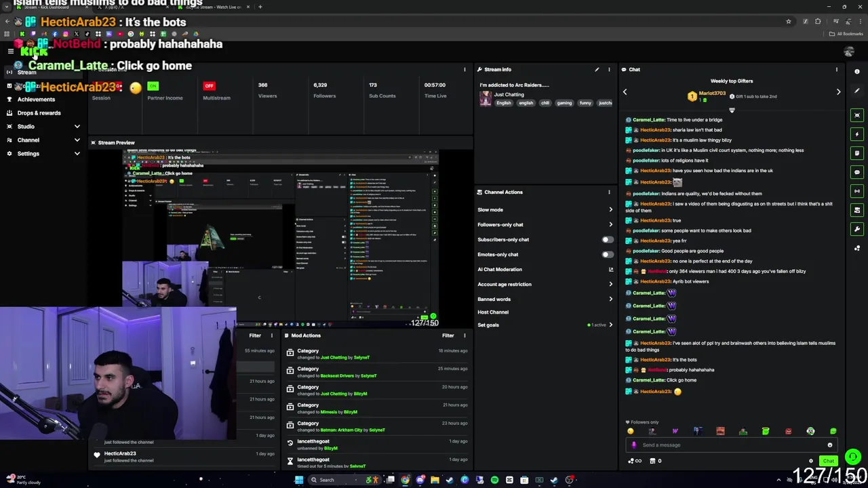
Task: Click the pencil edit icon in right toolbar
Action: [x=857, y=91]
